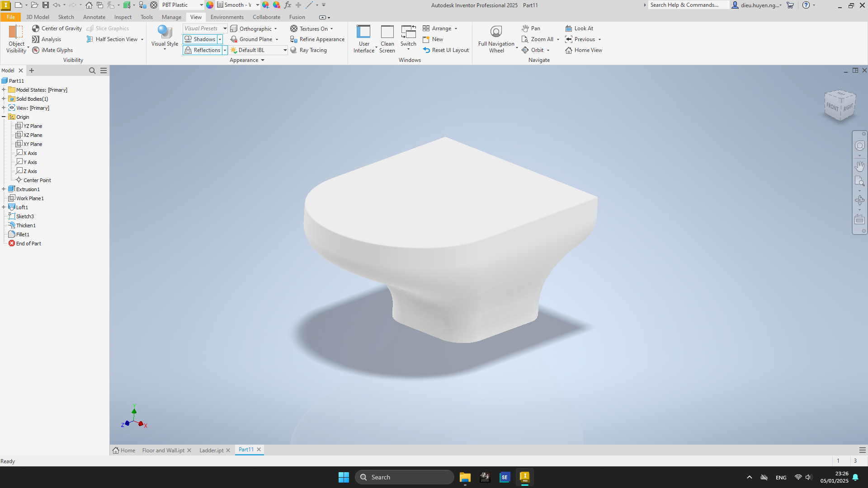Image resolution: width=868 pixels, height=488 pixels.
Task: Open the model browser hamburger menu
Action: [x=104, y=70]
